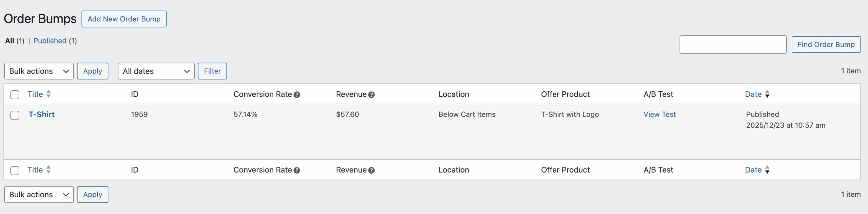
Task: Check the select-all checkbox in table header
Action: 15,94
